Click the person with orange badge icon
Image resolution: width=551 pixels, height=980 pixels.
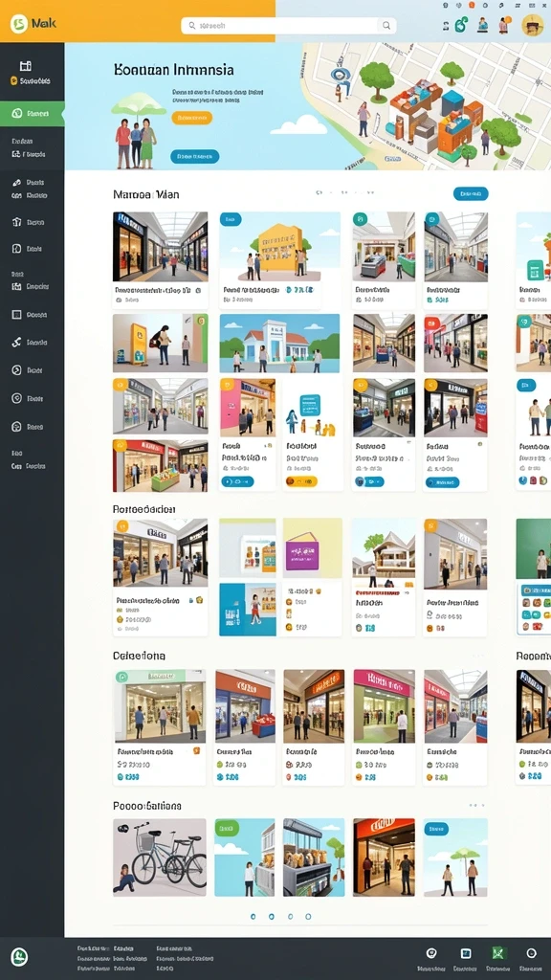click(x=503, y=25)
